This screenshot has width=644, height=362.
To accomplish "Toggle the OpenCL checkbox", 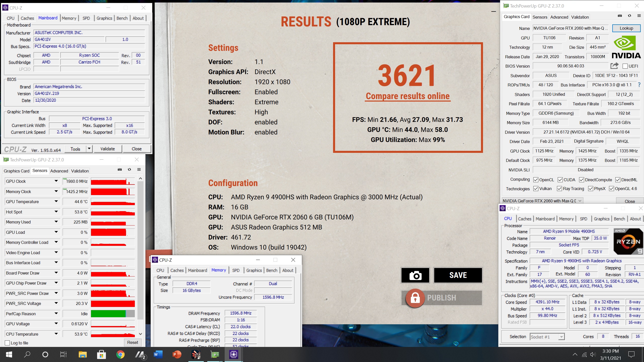I will (536, 180).
